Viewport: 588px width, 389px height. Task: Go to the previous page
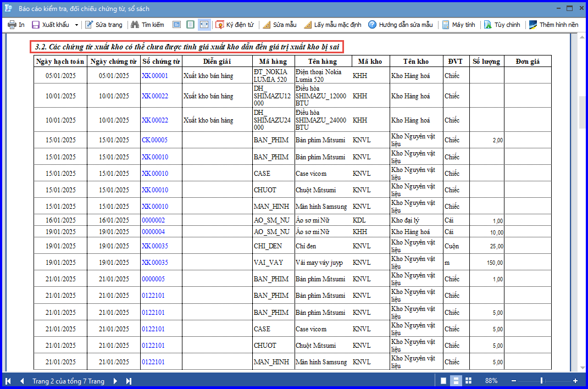(x=22, y=381)
